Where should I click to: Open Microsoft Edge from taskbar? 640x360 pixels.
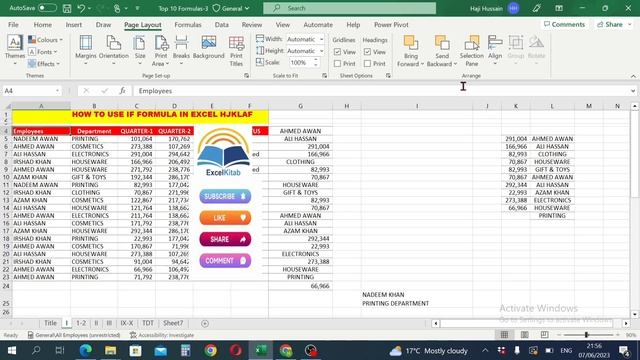click(86, 351)
